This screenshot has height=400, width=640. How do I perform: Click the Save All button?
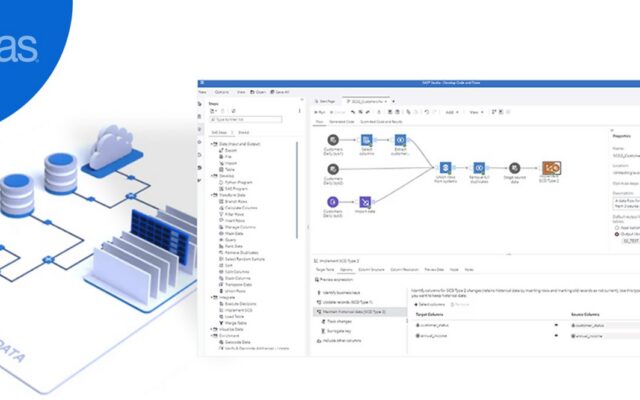(x=280, y=92)
